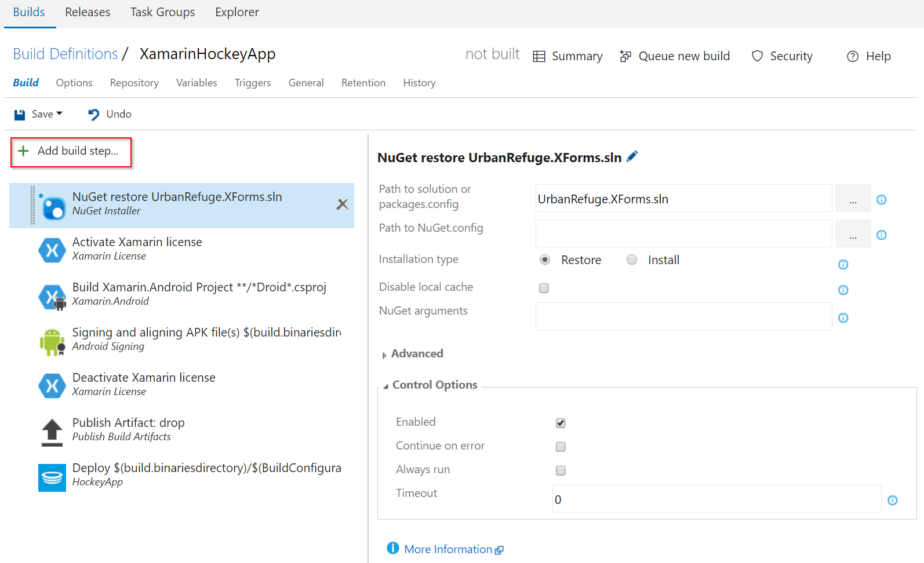This screenshot has height=563, width=924.
Task: Click the Timeout input field
Action: coord(717,499)
